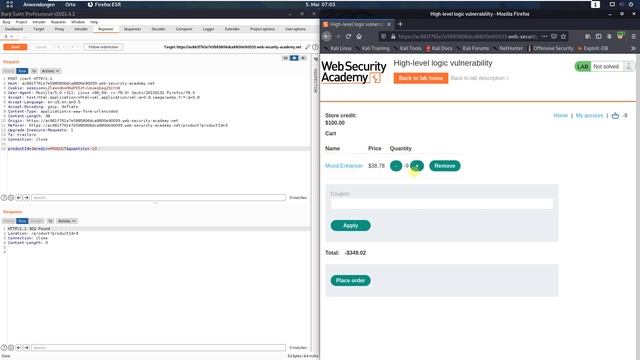Open the page actions three-dot menu
The height and width of the screenshot is (360, 640).
coord(544,36)
